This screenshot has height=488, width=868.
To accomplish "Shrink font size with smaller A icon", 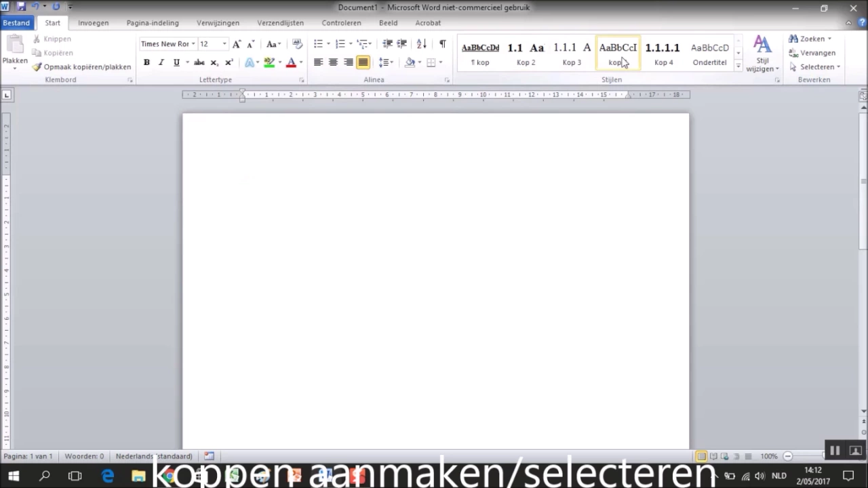I will [x=250, y=44].
